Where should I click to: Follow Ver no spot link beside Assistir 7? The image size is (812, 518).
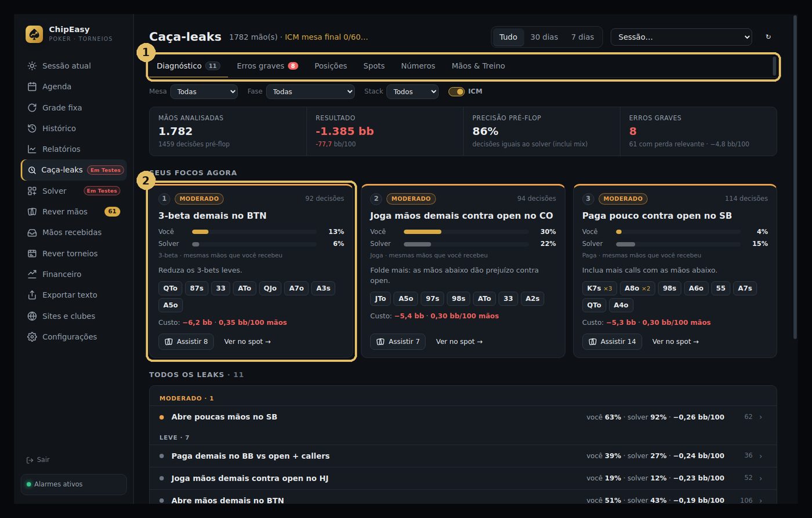pyautogui.click(x=459, y=342)
